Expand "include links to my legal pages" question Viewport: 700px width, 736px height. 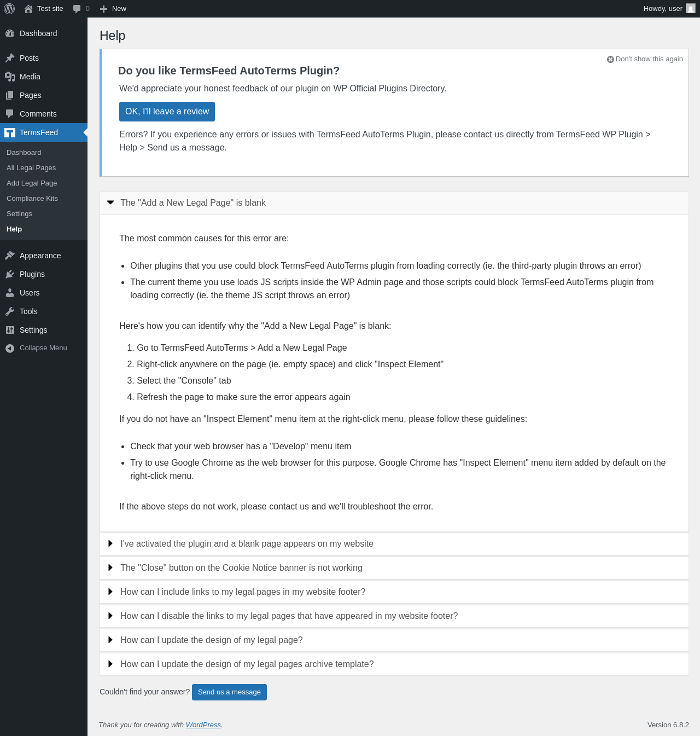pos(394,592)
